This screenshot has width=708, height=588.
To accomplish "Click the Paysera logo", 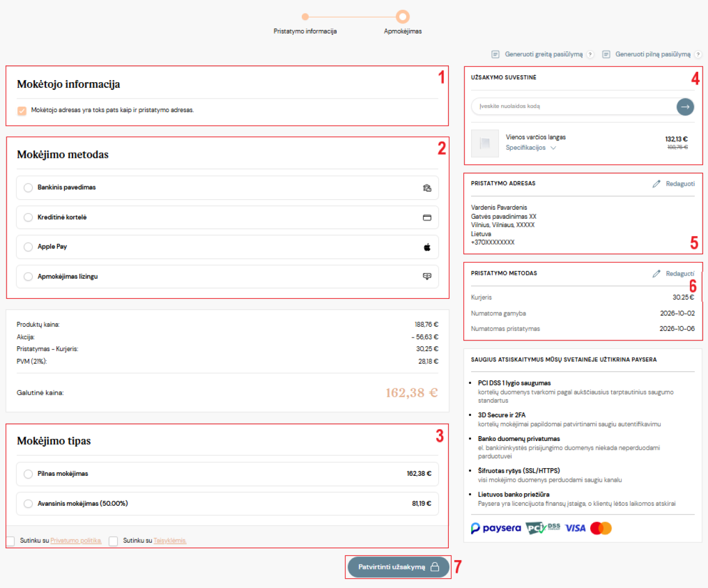I will (496, 528).
